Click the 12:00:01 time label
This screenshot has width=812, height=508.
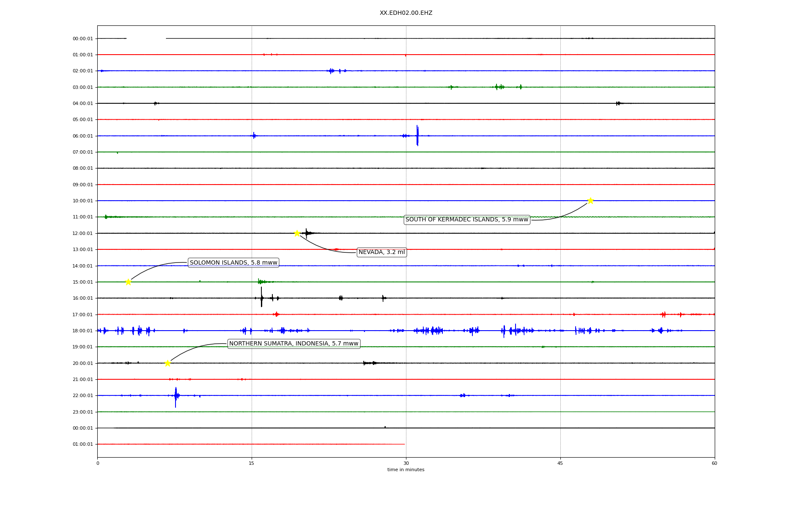(x=82, y=233)
